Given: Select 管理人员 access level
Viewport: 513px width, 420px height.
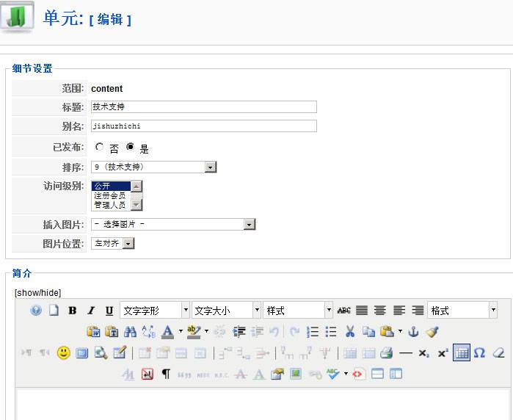Looking at the screenshot, I should (x=111, y=205).
